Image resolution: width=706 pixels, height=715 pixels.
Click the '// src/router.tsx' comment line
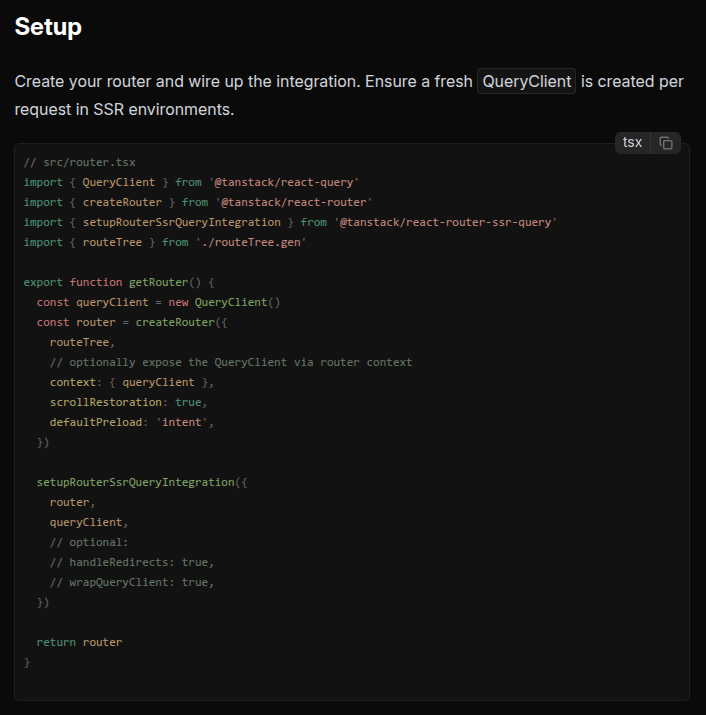pyautogui.click(x=79, y=162)
